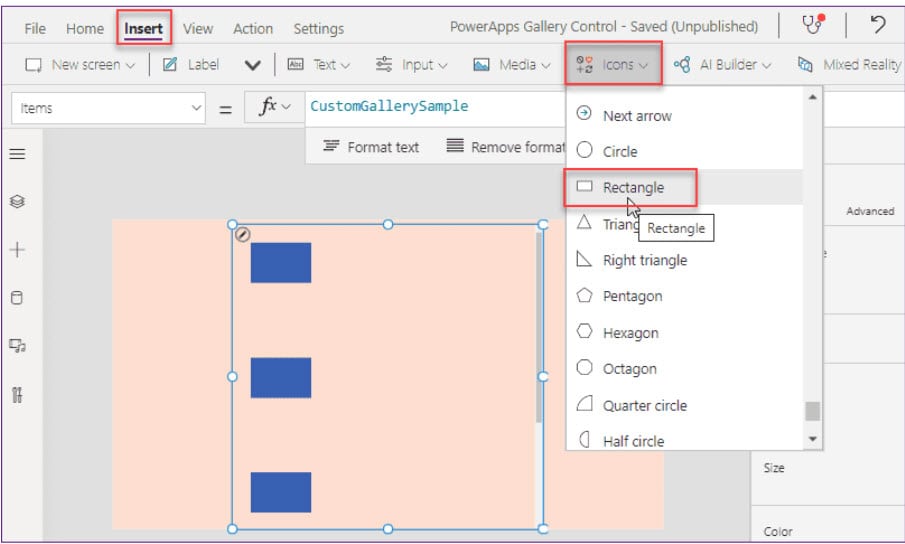Select Next arrow from icons list
905x544 pixels.
685,115
